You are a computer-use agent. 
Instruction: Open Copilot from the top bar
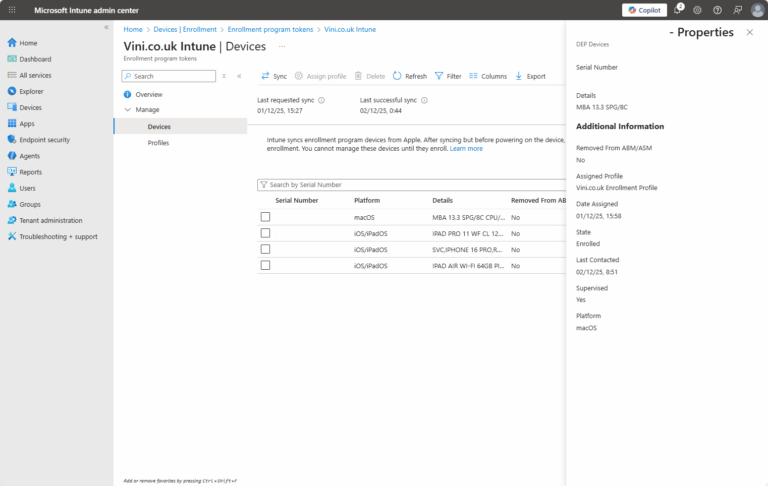[644, 10]
